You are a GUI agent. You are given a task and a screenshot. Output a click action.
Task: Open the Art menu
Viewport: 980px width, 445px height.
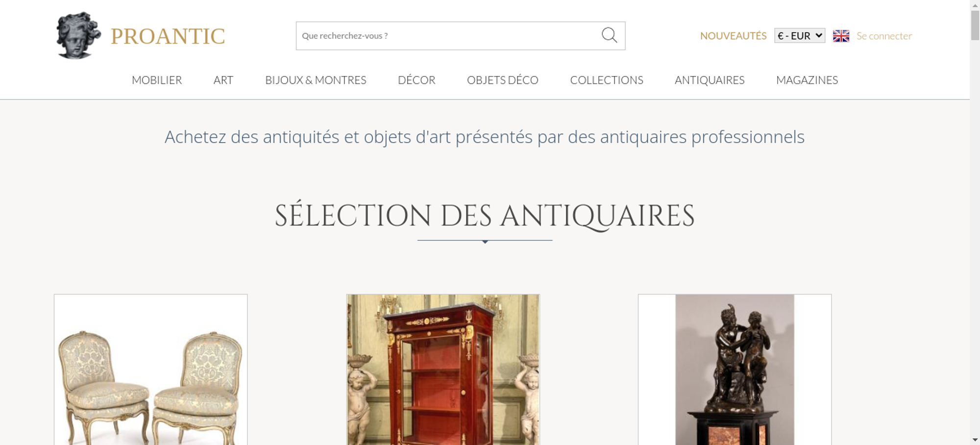point(223,80)
